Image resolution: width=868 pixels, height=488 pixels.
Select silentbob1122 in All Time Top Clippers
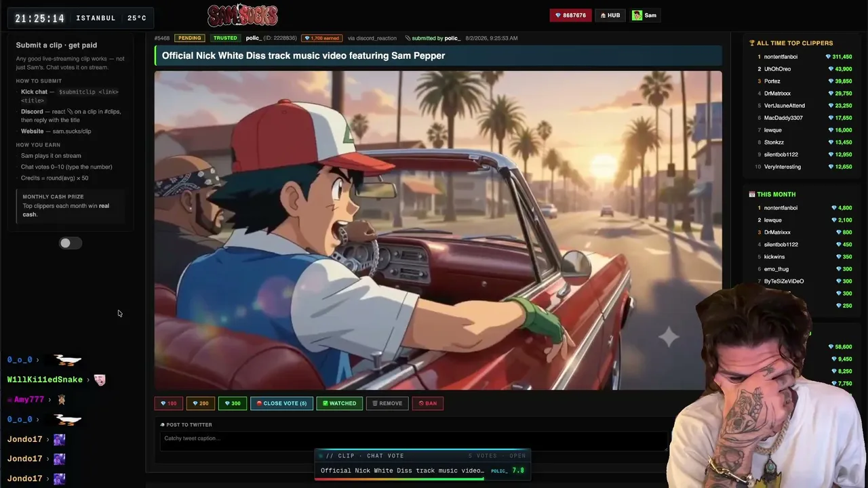[x=781, y=155]
